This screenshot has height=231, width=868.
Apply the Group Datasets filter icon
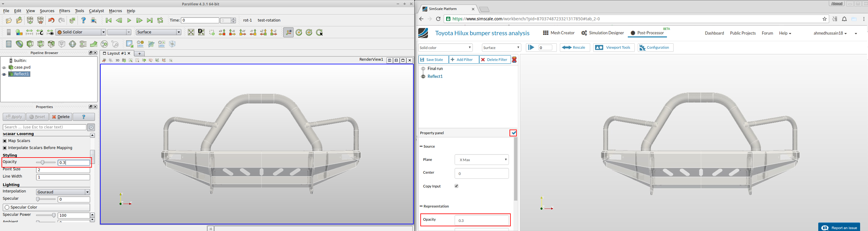pyautogui.click(x=104, y=44)
